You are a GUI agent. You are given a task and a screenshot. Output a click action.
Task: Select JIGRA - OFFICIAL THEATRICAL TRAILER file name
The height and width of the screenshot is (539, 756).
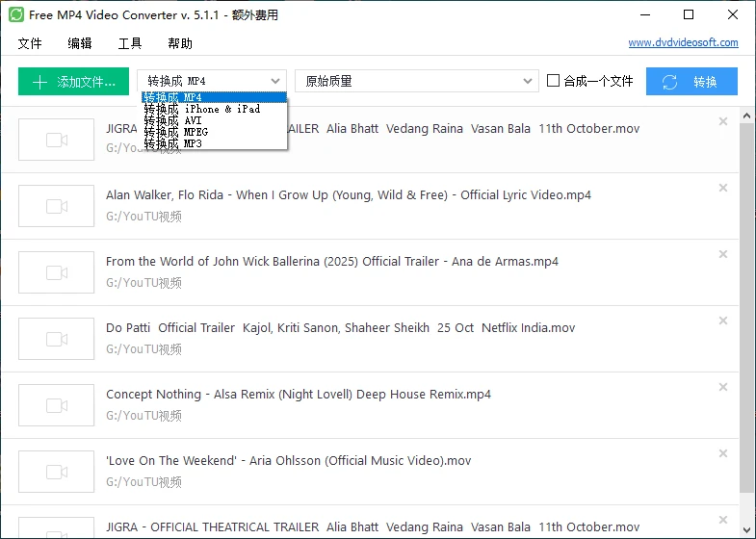(373, 526)
